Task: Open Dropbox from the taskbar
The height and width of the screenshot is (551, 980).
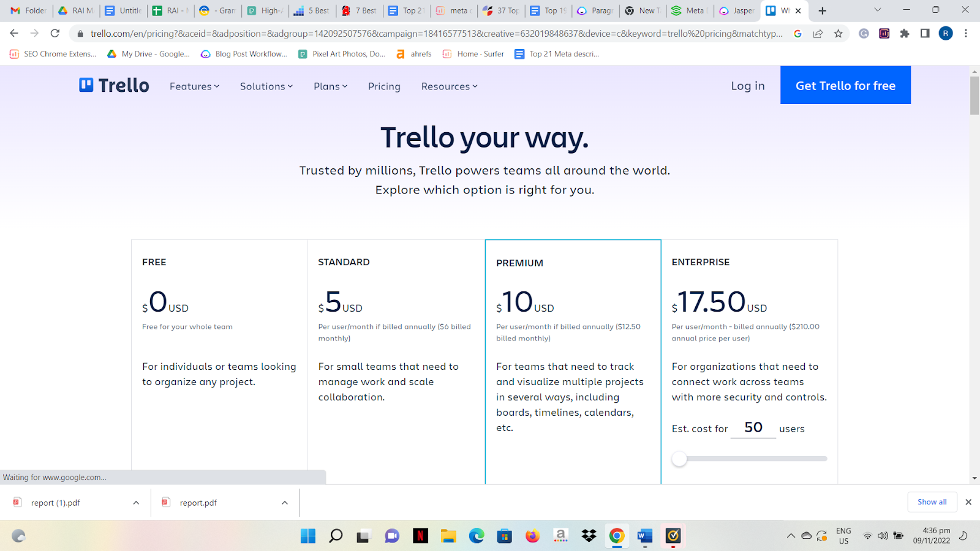Action: 589,536
